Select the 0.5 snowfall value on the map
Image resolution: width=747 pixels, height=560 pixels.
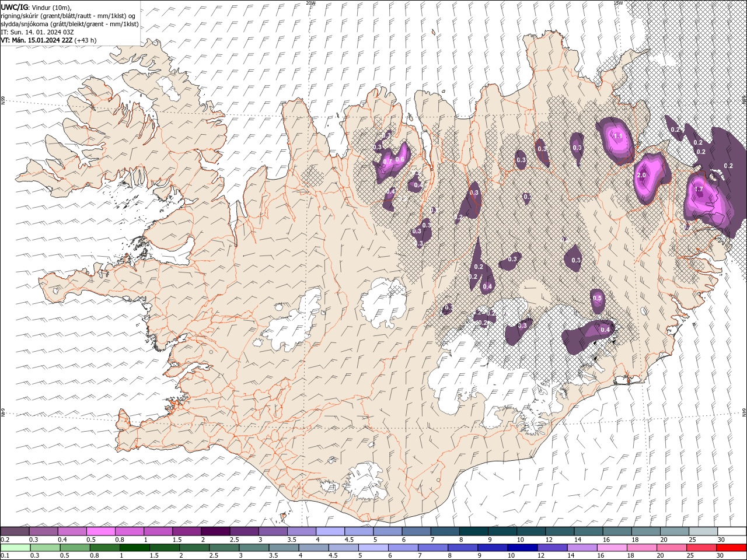[597, 298]
